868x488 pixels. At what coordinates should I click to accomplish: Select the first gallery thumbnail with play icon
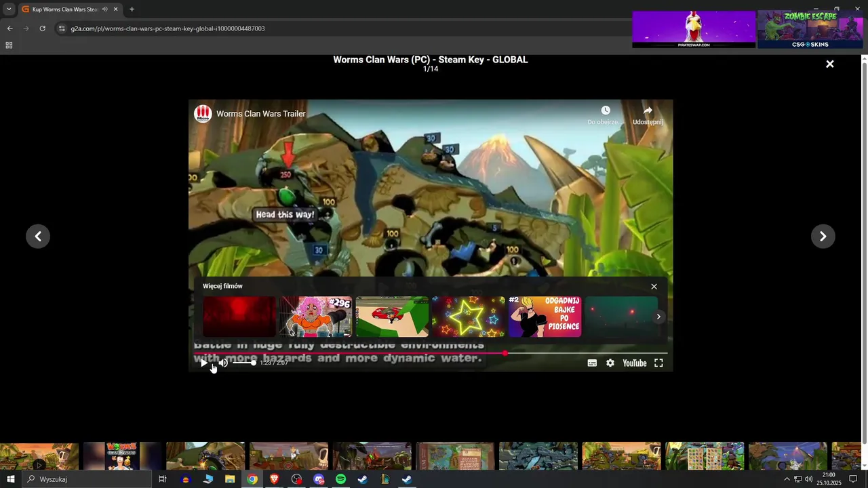(39, 456)
